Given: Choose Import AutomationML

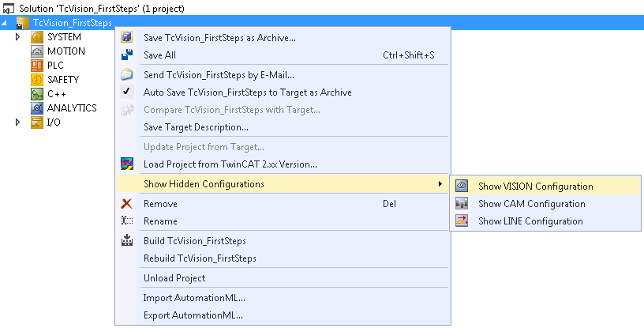Looking at the screenshot, I should tap(283, 297).
